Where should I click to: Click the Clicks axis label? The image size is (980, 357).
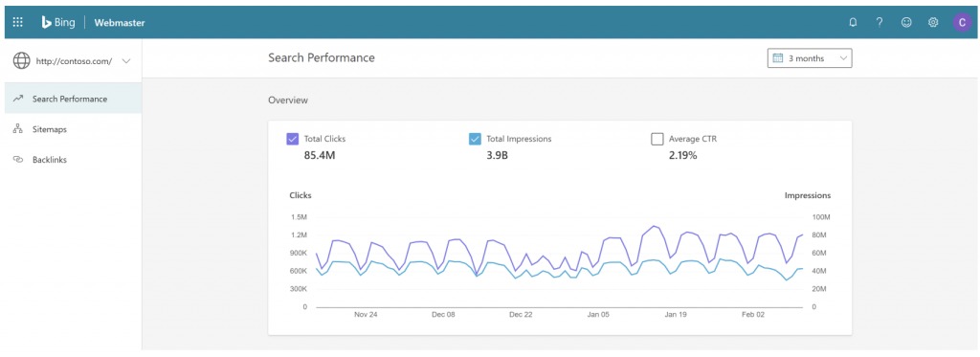(x=300, y=195)
